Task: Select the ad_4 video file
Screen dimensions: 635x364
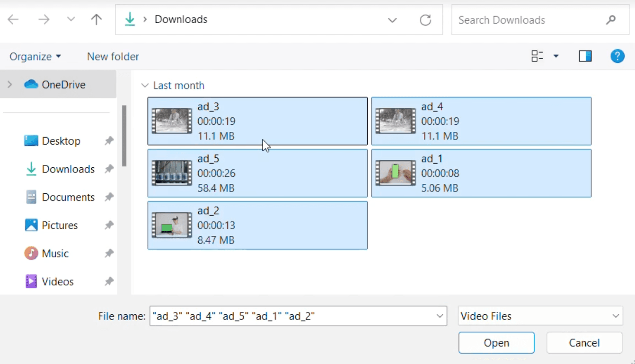Action: tap(481, 121)
